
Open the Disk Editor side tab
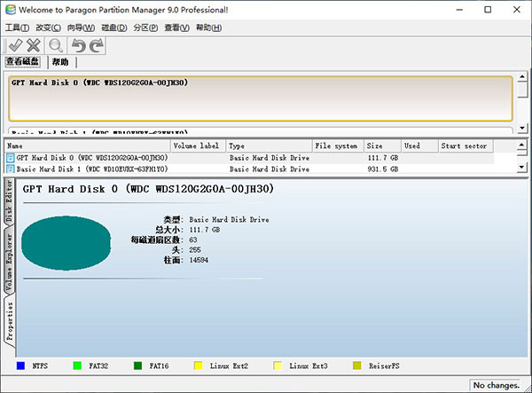pos(10,200)
